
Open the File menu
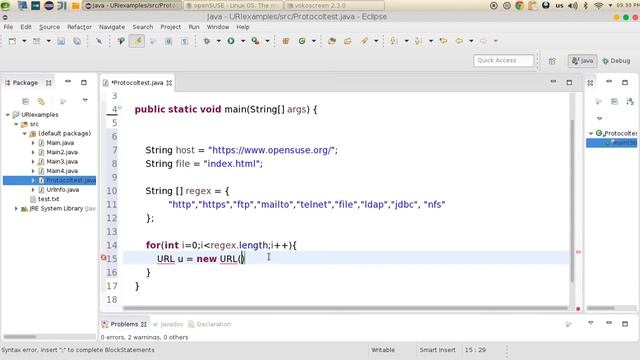[8, 27]
